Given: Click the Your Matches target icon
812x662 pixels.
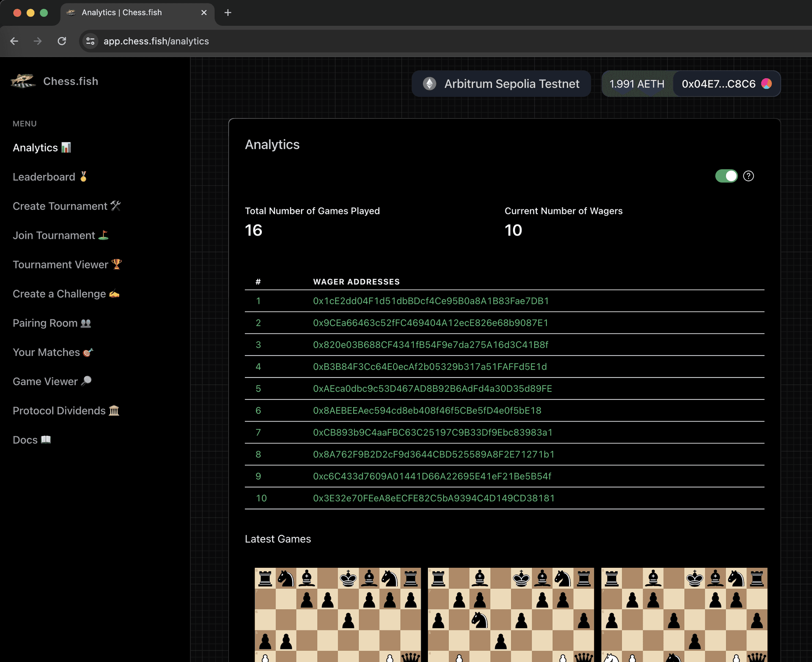Looking at the screenshot, I should point(88,352).
